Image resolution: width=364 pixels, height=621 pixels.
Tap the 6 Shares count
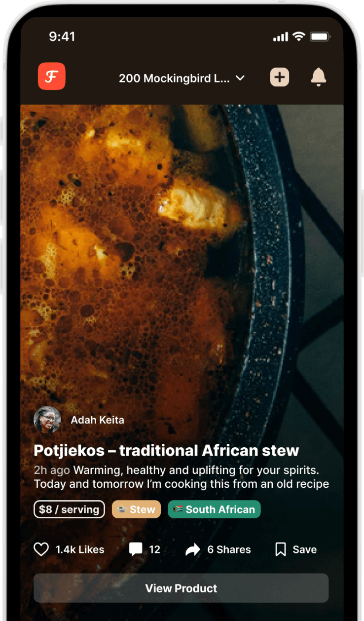point(229,549)
